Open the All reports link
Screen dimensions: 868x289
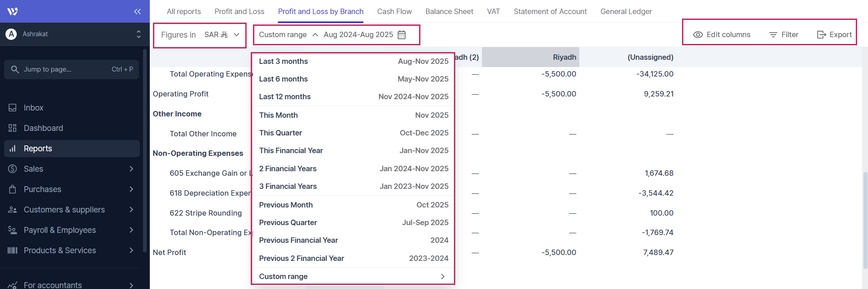click(184, 11)
